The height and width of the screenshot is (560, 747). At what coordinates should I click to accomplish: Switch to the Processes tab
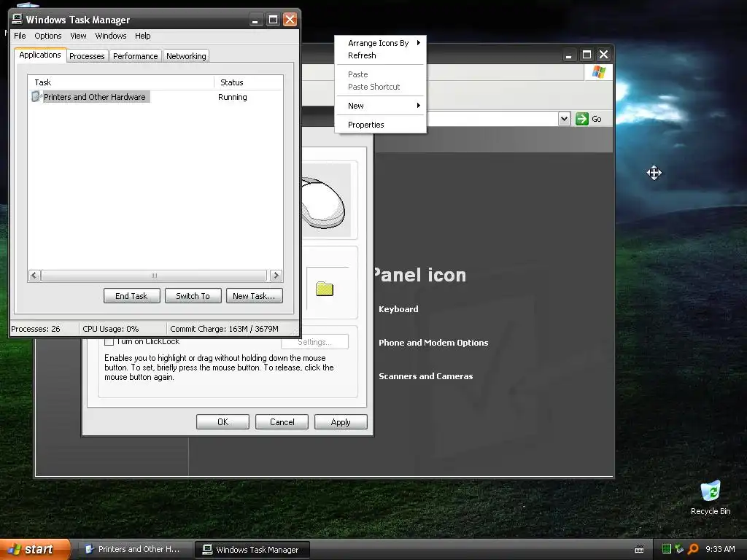[x=87, y=56]
